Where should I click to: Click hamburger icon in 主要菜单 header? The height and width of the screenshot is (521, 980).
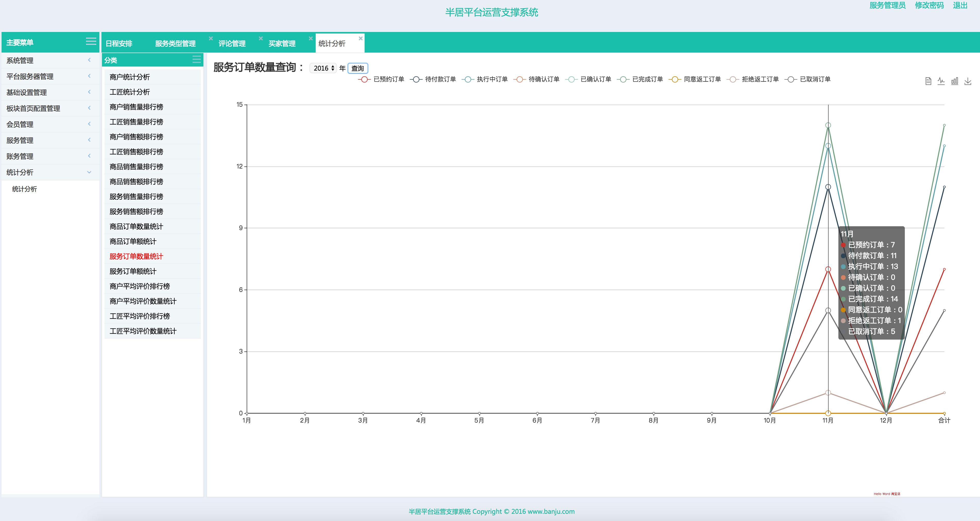coord(91,41)
